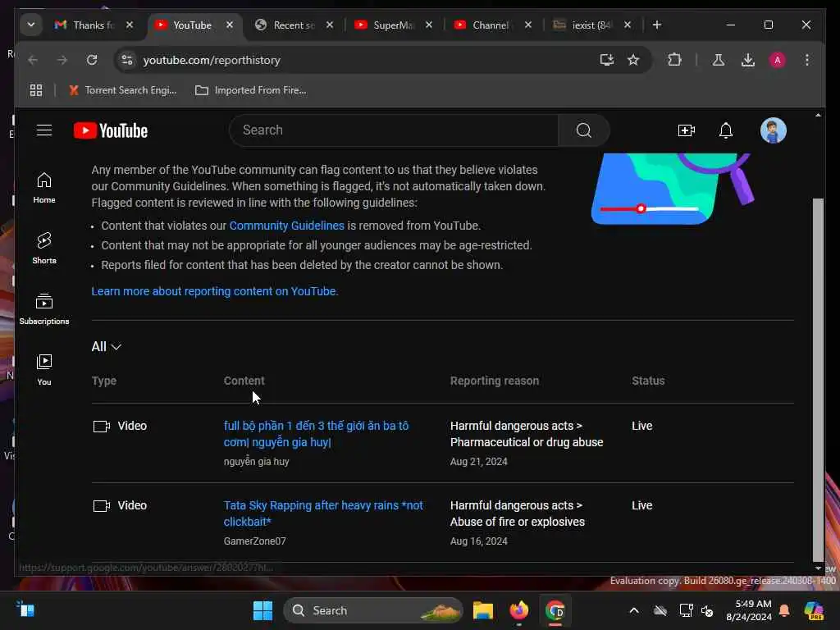This screenshot has height=630, width=840.
Task: Open File Explorer from taskbar
Action: coord(482,610)
